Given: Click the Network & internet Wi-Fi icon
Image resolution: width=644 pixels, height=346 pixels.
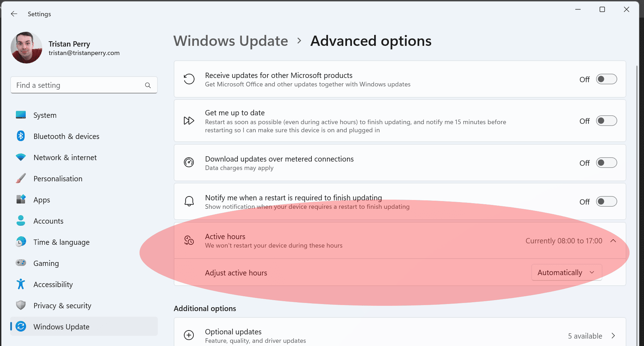Looking at the screenshot, I should pos(21,157).
